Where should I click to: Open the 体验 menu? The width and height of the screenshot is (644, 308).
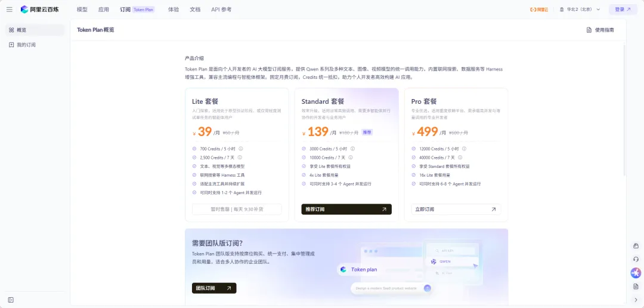click(x=174, y=10)
